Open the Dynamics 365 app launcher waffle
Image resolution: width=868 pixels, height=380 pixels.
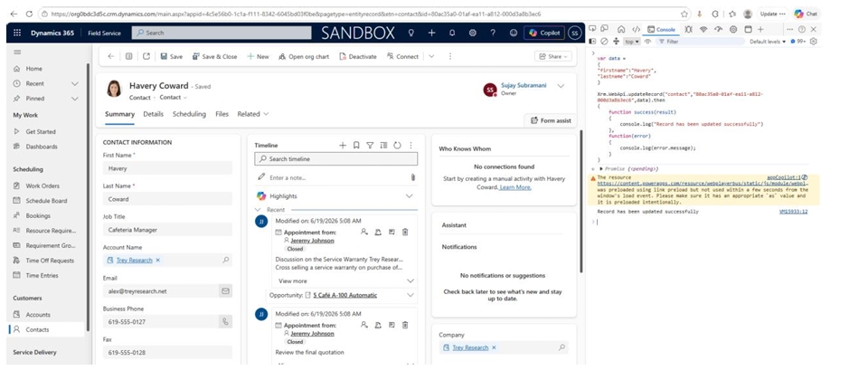16,33
